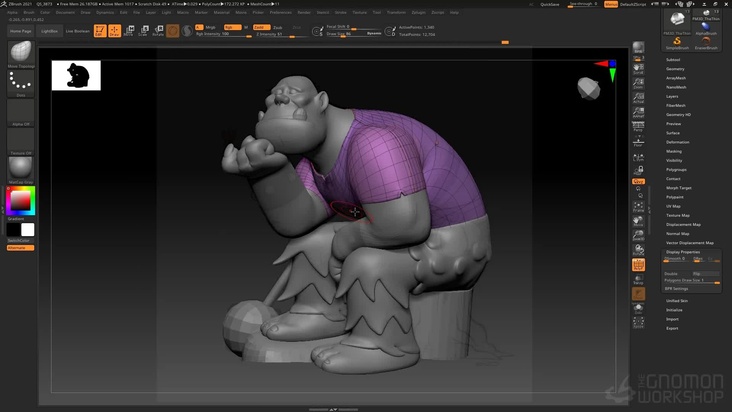The height and width of the screenshot is (412, 732).
Task: Toggle the Qvyz rotation button
Action: click(638, 181)
